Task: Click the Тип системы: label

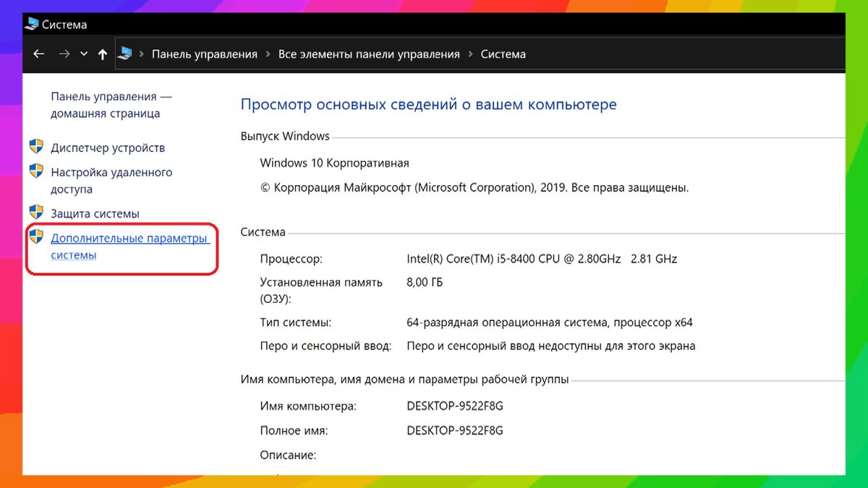Action: click(295, 322)
